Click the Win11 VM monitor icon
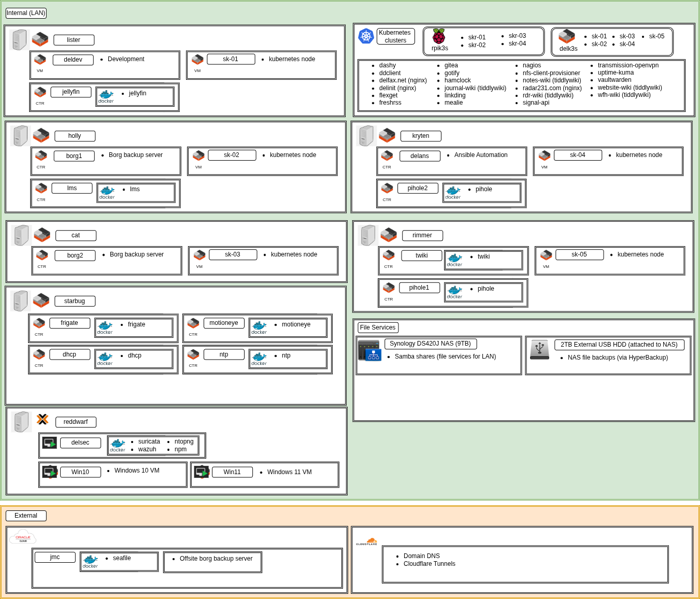This screenshot has height=599, width=700. (x=201, y=472)
